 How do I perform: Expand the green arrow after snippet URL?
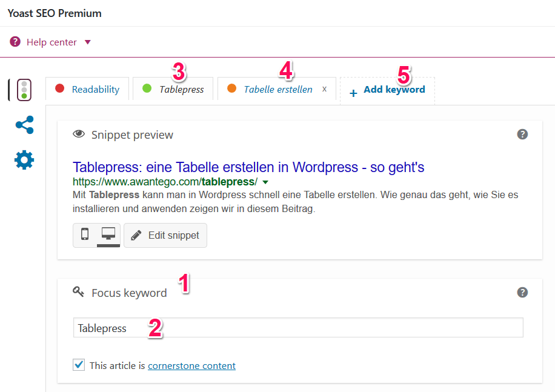(x=265, y=182)
